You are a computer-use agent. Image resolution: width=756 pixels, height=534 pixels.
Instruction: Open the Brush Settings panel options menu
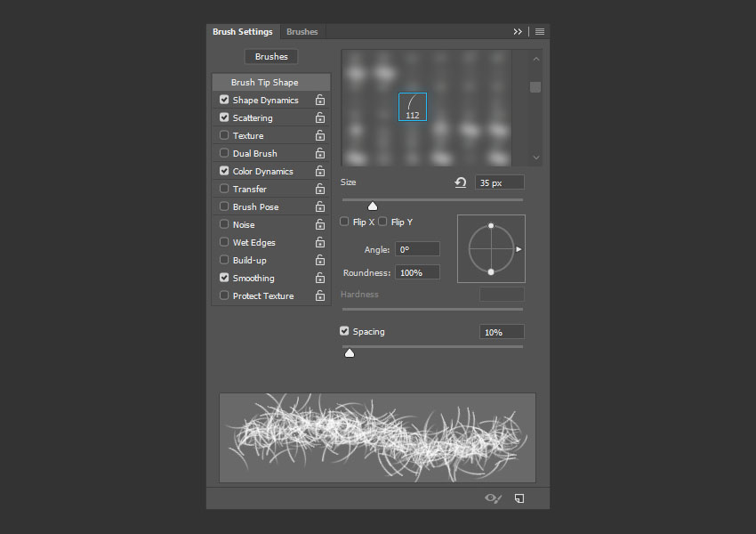point(540,32)
